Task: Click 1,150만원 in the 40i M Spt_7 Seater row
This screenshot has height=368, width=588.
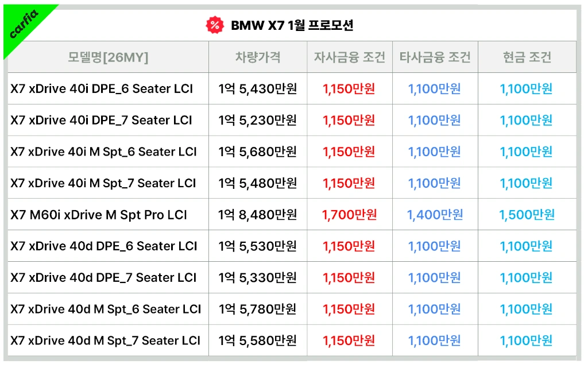Action: (x=349, y=183)
